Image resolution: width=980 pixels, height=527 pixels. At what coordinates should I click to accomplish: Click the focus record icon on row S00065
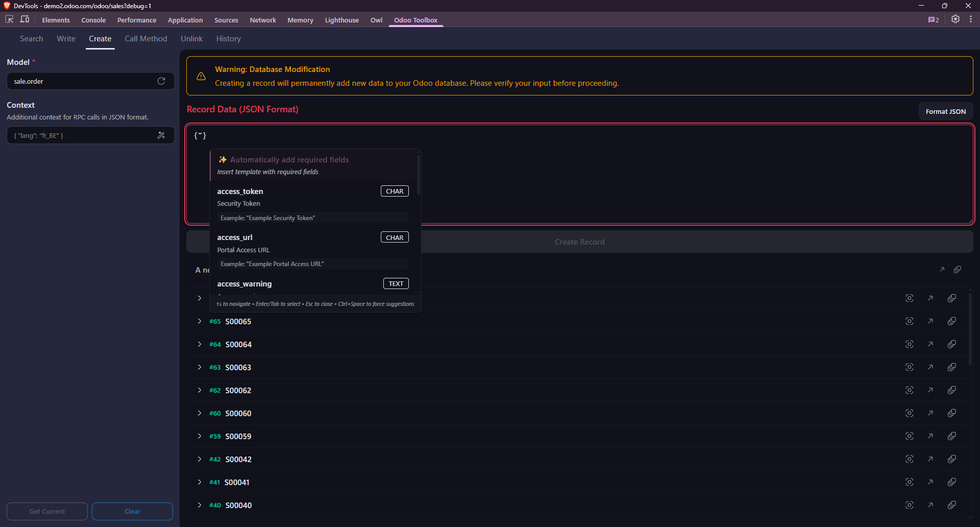click(910, 321)
